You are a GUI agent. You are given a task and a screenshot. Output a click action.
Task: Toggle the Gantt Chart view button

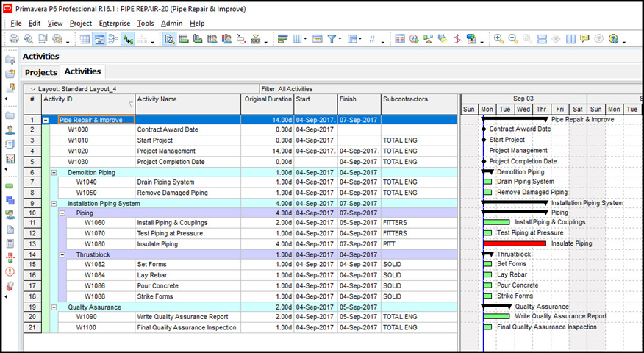[99, 39]
